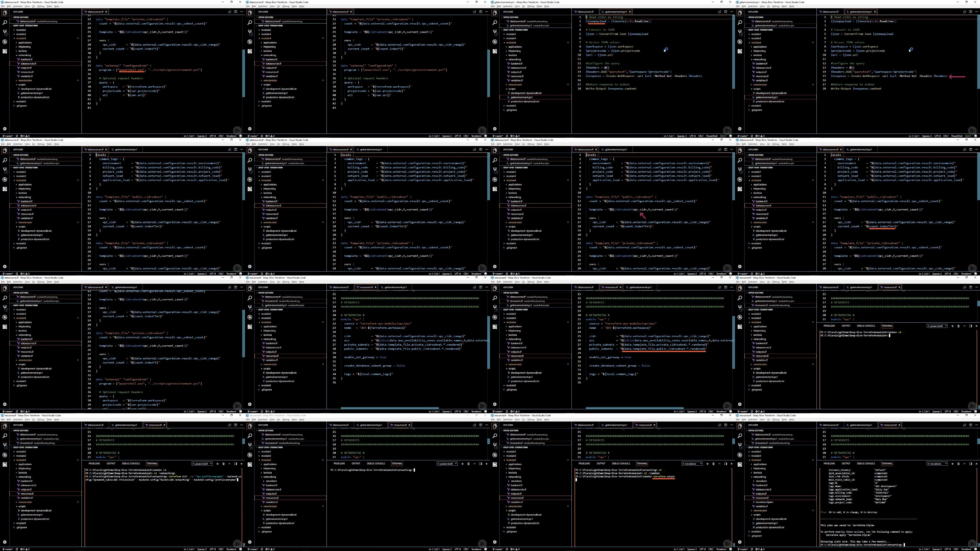
Task: Open Debug view, window with underlined count.index*2+1
Action: [x=740, y=179]
